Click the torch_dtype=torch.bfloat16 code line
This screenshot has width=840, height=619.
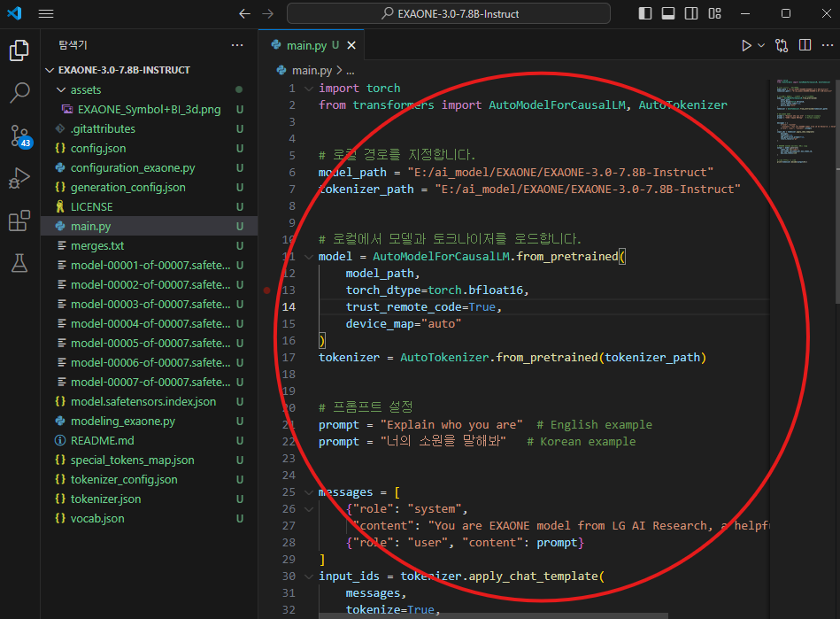point(436,290)
